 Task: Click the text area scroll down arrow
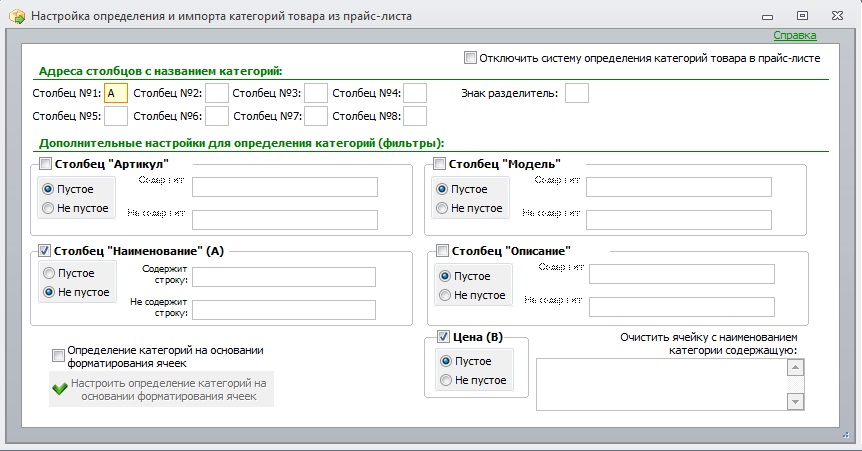tap(795, 402)
